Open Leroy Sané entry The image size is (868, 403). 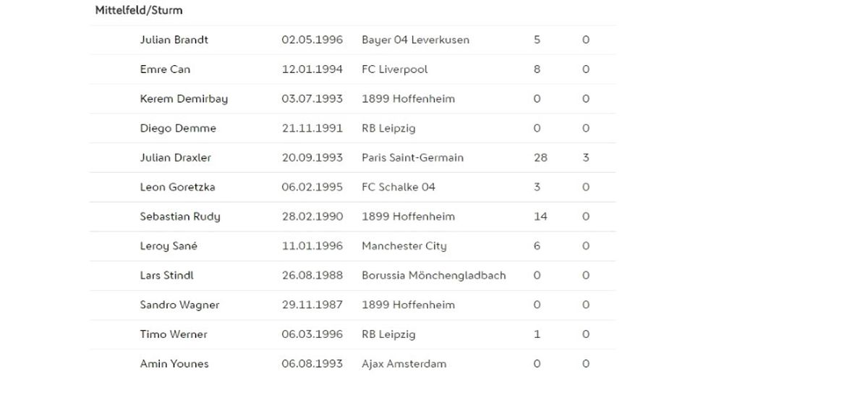(x=169, y=246)
